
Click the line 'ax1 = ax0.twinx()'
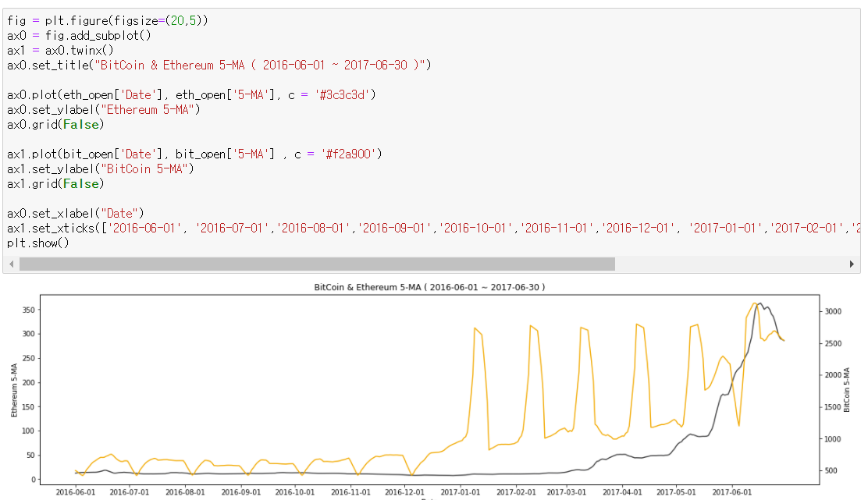60,51
